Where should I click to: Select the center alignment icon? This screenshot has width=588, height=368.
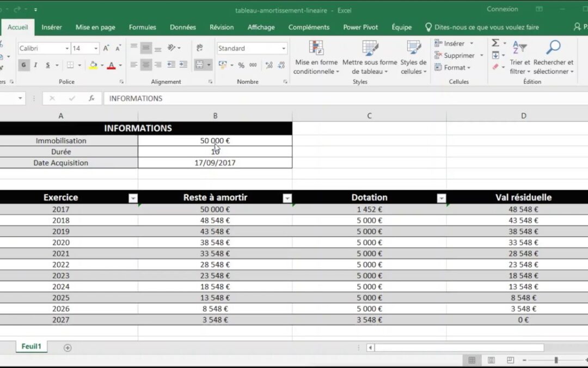pyautogui.click(x=146, y=65)
